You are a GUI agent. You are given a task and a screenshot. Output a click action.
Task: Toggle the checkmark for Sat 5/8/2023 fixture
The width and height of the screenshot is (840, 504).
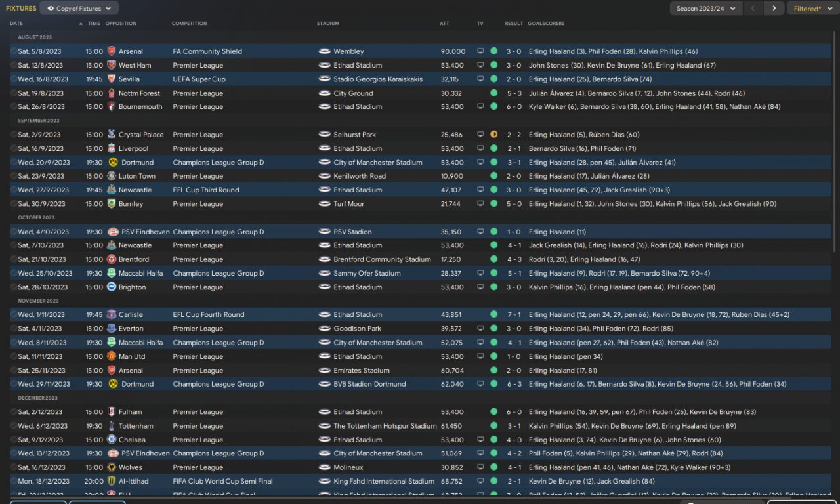14,51
